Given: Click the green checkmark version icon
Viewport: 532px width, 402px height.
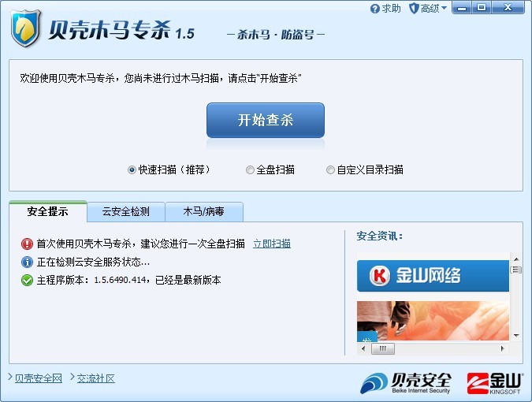Looking at the screenshot, I should click(27, 280).
